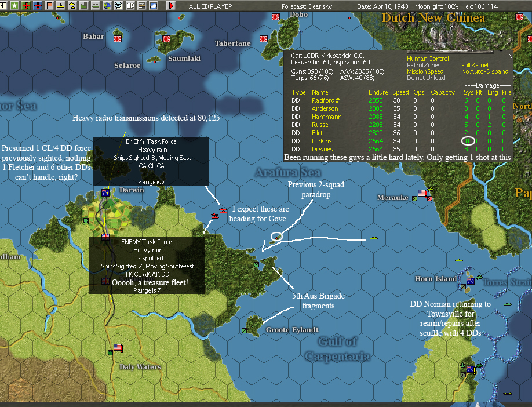Select the Australian flag at Horn Island
Screen dimensions: 532x407
[x=471, y=281]
